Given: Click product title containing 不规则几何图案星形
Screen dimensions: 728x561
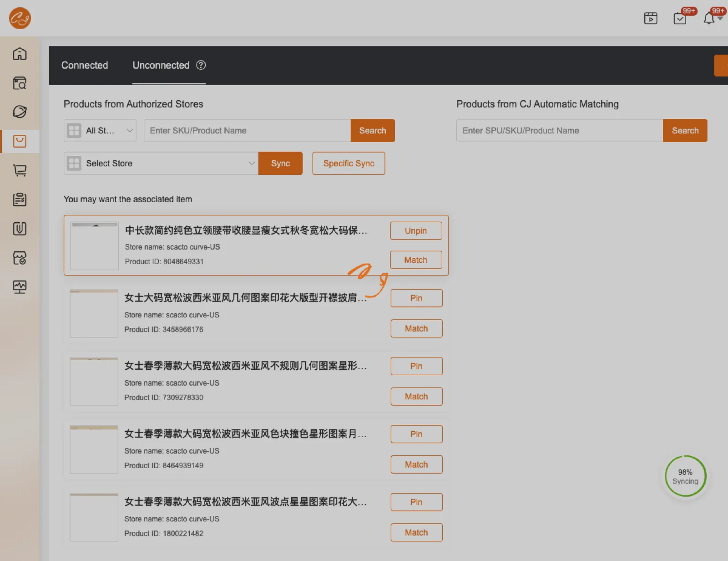Looking at the screenshot, I should [x=245, y=366].
